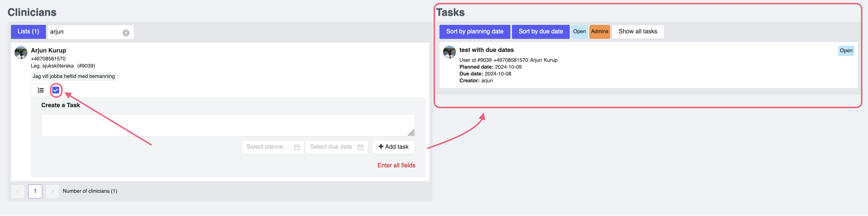Go to previous clinicians page arrow
The image size is (868, 216).
[x=18, y=191]
